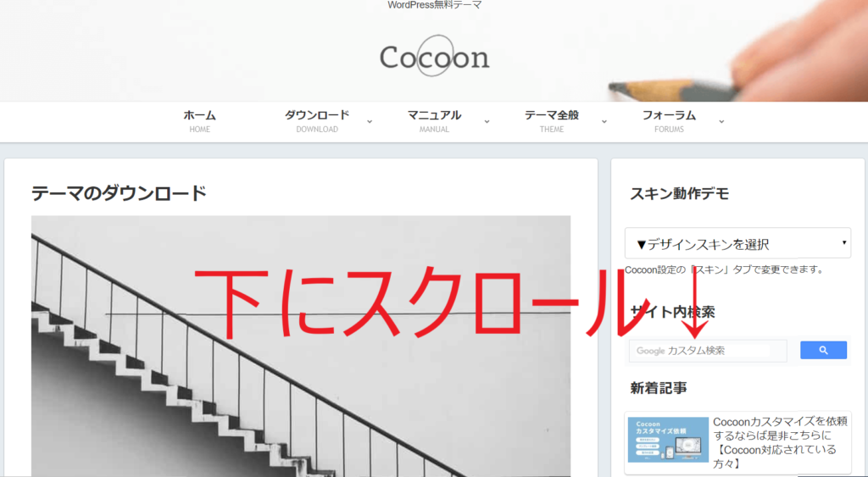The image size is (868, 477).
Task: Click the テーマのダウンロード page heading
Action: pyautogui.click(x=119, y=193)
